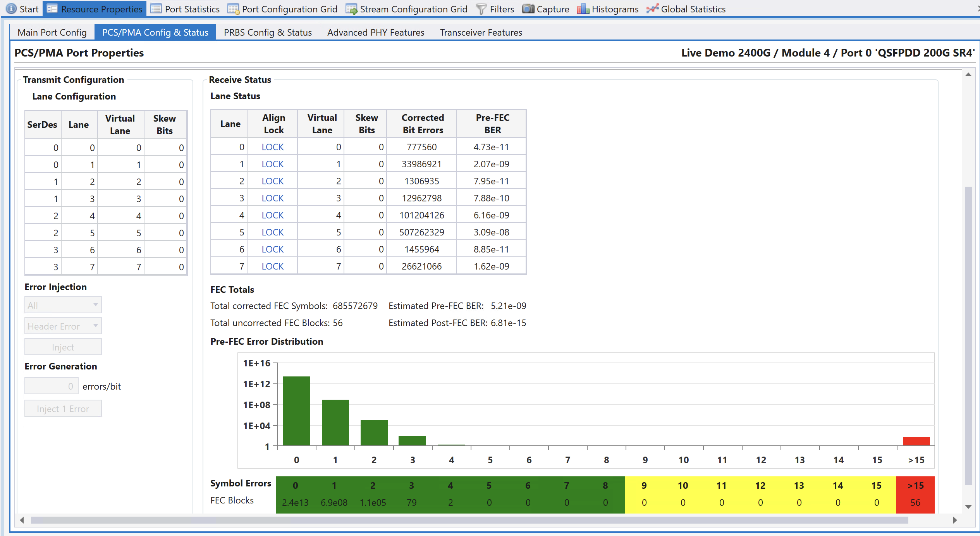Click Pre-FEC BER value 6.16e-09
This screenshot has width=980, height=536.
click(491, 215)
